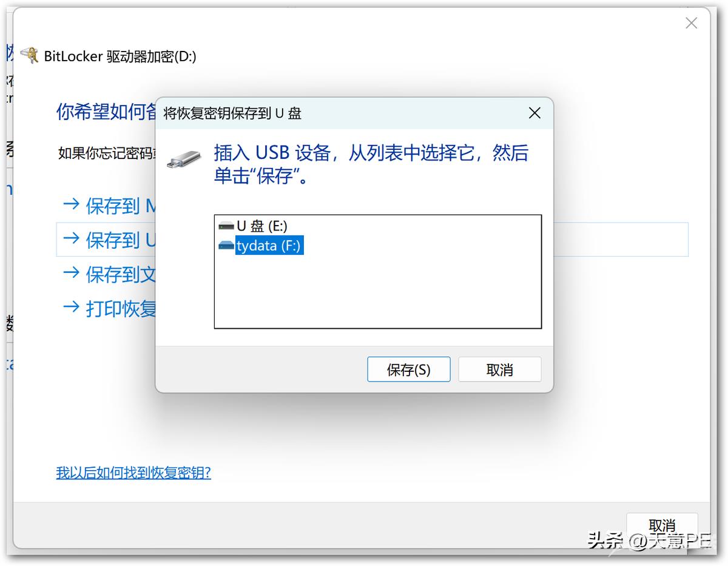728x566 pixels.
Task: Click empty area of the drive list box
Action: click(x=377, y=291)
